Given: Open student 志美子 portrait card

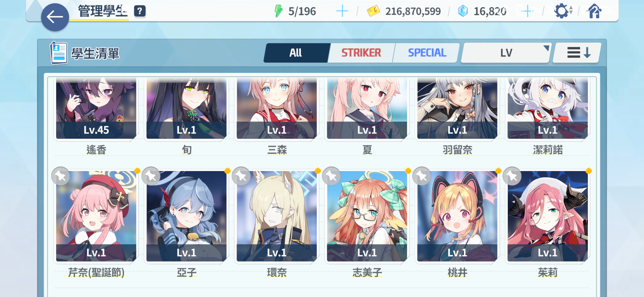Looking at the screenshot, I should pos(367,216).
